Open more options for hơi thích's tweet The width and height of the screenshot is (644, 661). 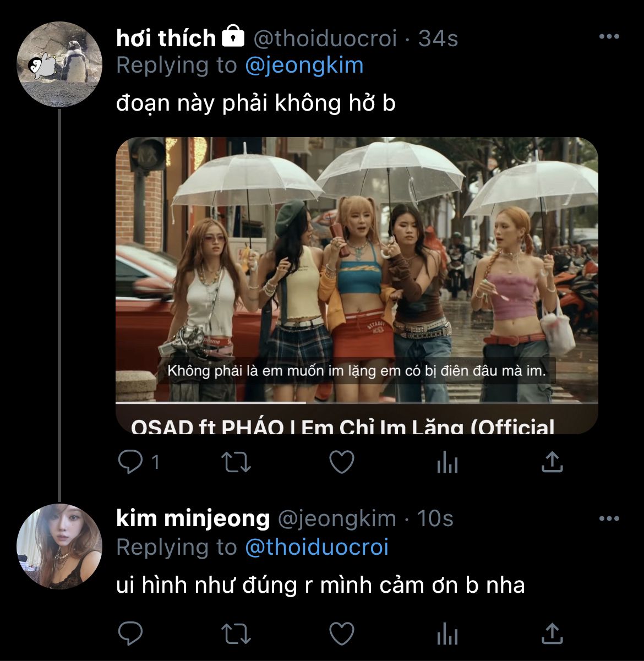[609, 37]
